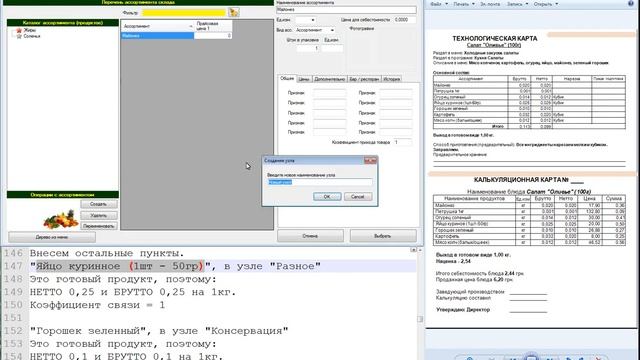Click the yellow filter input field

(184, 13)
